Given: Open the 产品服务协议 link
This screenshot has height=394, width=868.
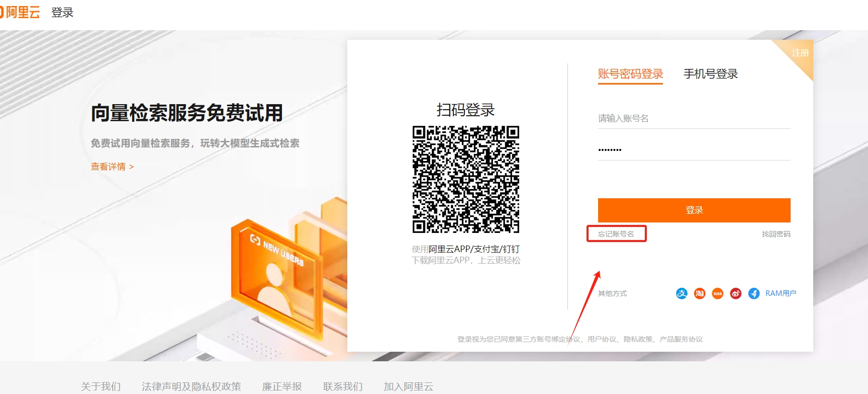Looking at the screenshot, I should click(681, 339).
